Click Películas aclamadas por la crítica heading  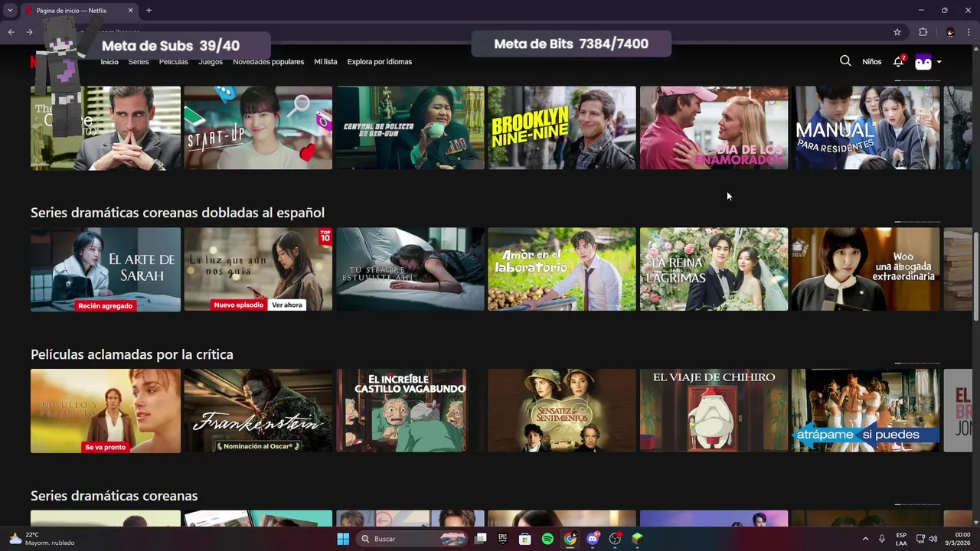[x=132, y=354]
